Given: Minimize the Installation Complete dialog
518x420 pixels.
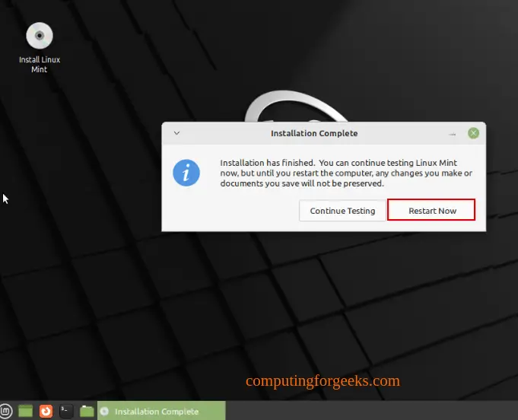Looking at the screenshot, I should (x=453, y=134).
